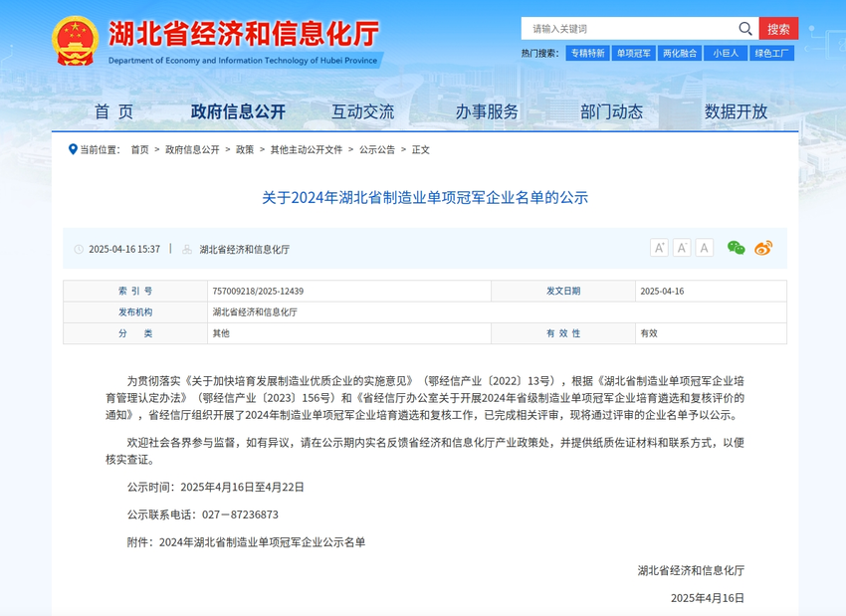Click index number 757009218/2025-12439
Viewport: 846px width, 616px height.
[x=258, y=292]
